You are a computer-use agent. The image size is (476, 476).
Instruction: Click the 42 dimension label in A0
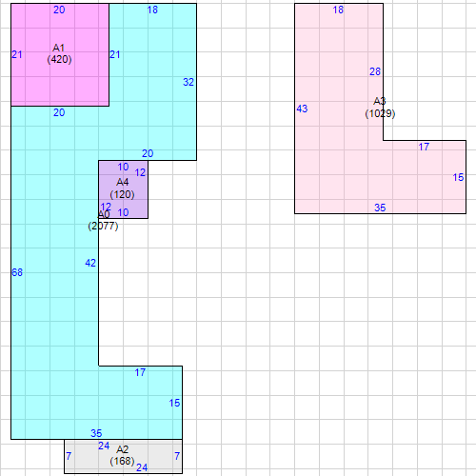pos(90,263)
